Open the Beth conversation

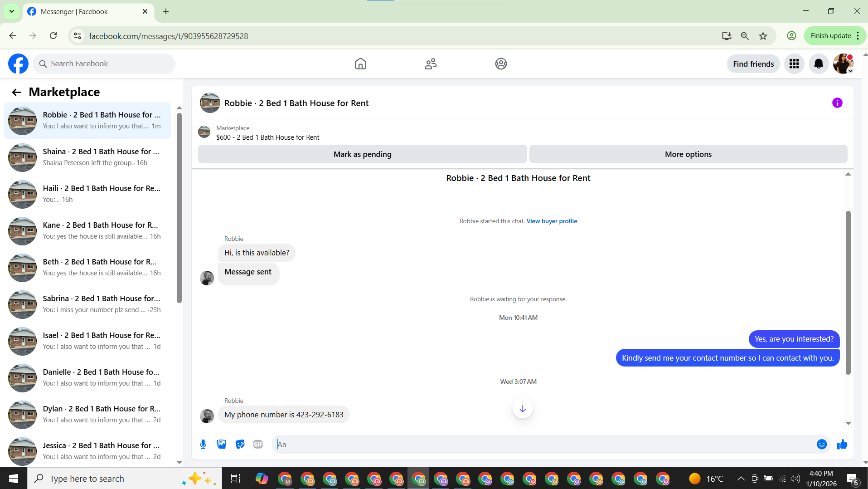[x=87, y=268]
